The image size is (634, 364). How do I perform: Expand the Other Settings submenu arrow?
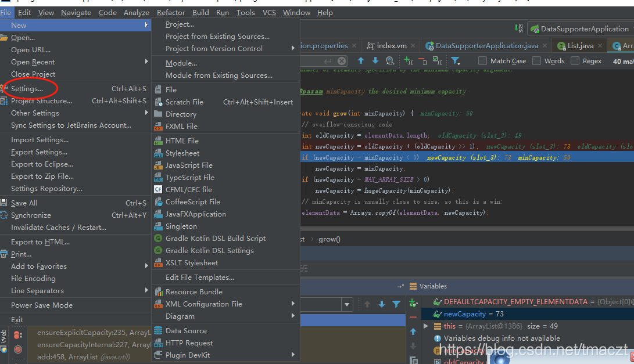coord(146,113)
